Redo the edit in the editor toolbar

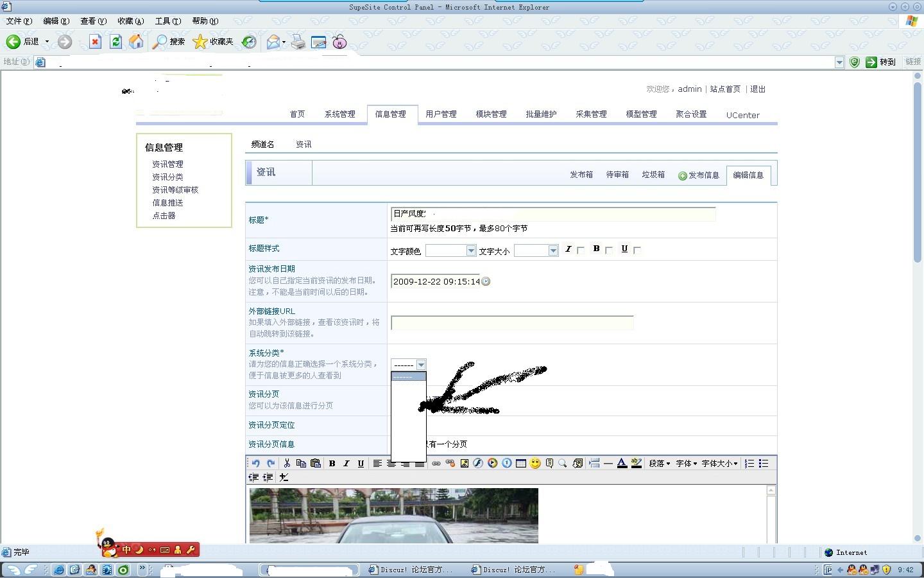270,463
